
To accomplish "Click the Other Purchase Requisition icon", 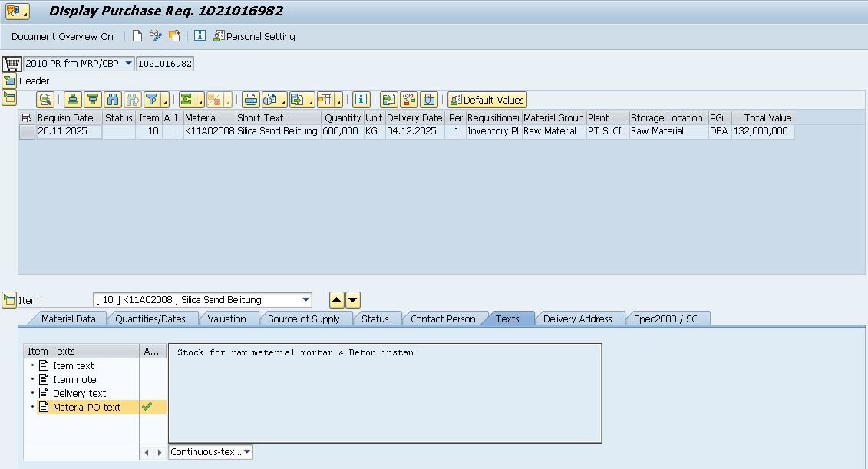I will point(175,36).
